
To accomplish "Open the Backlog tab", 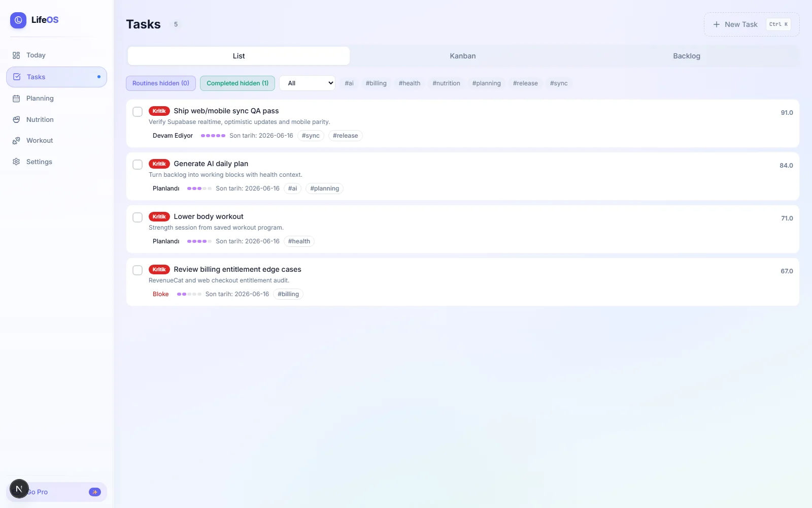I will (687, 56).
